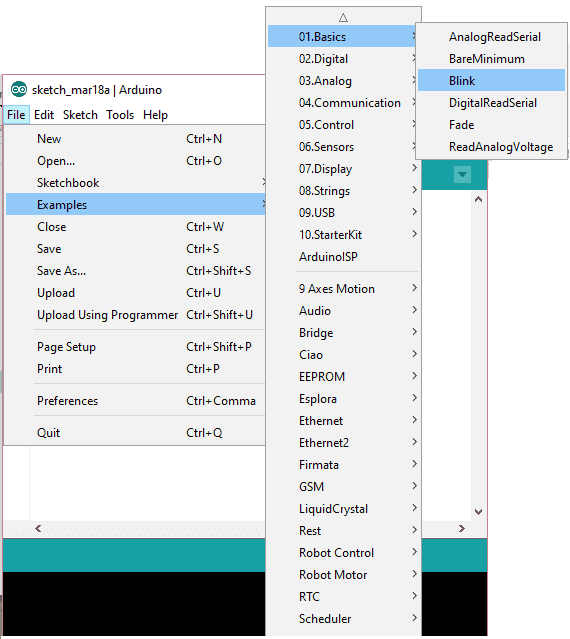Expand the EEPROM examples entry
The width and height of the screenshot is (570, 639).
pyautogui.click(x=344, y=377)
